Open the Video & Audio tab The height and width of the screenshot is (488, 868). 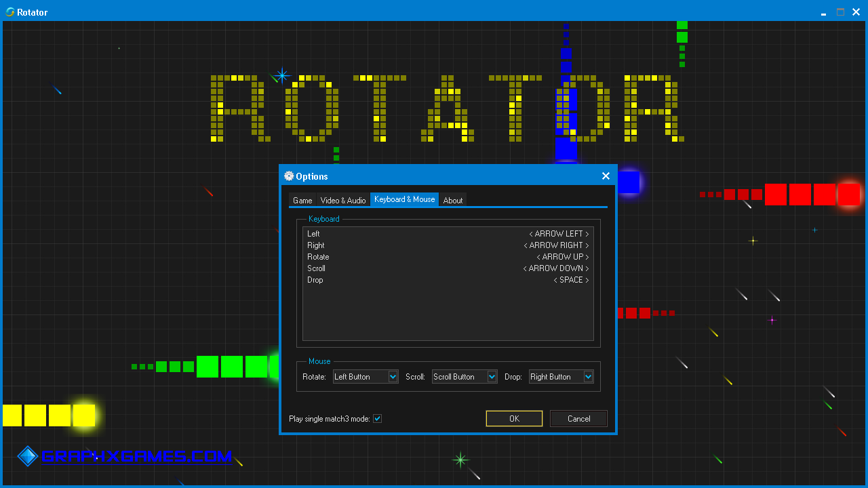(x=343, y=200)
